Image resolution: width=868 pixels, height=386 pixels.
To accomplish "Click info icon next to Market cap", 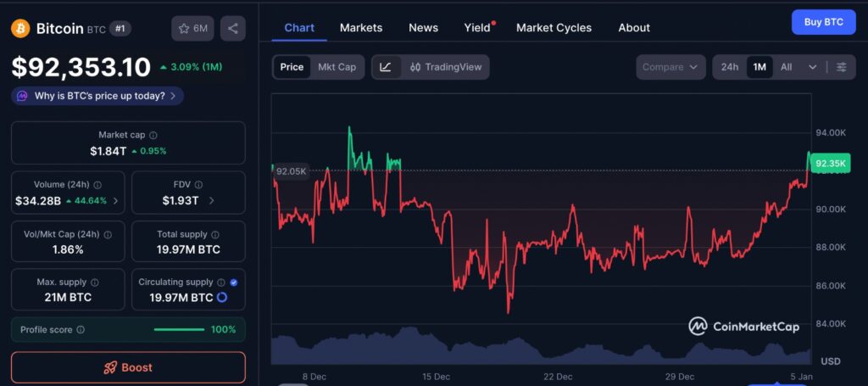I will (x=153, y=135).
